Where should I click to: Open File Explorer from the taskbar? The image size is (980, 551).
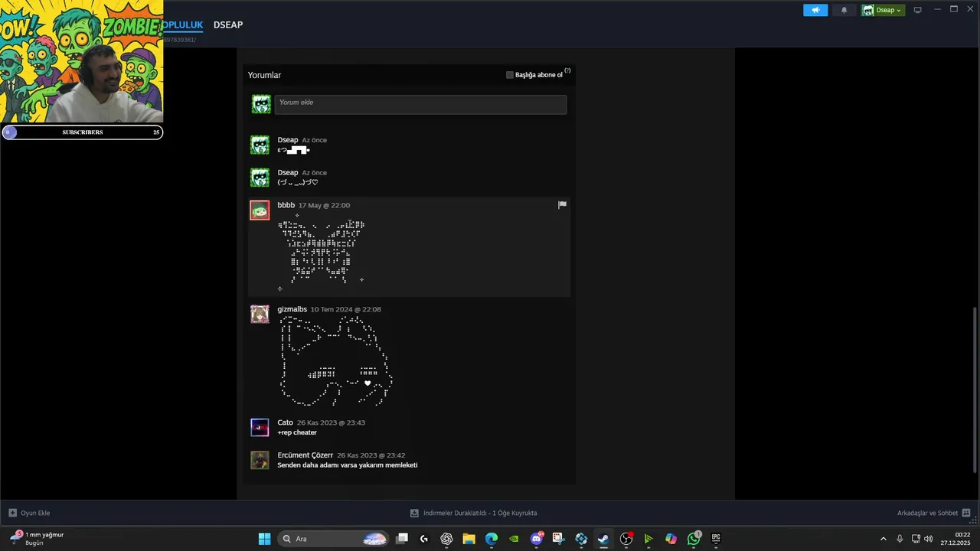[469, 539]
